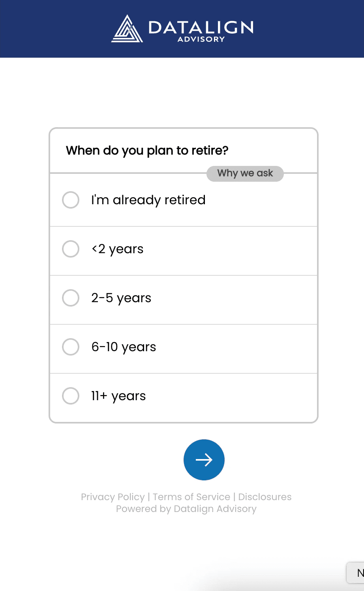364x591 pixels.
Task: View the Terms of Service
Action: (191, 497)
